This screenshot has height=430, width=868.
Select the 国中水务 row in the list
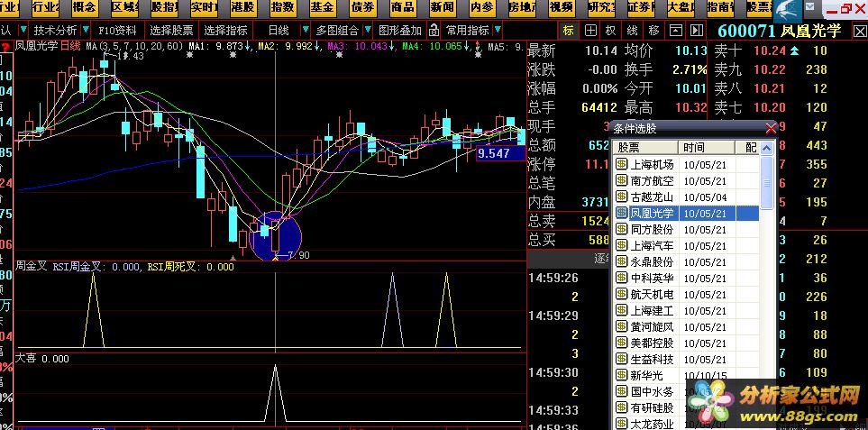click(x=687, y=392)
